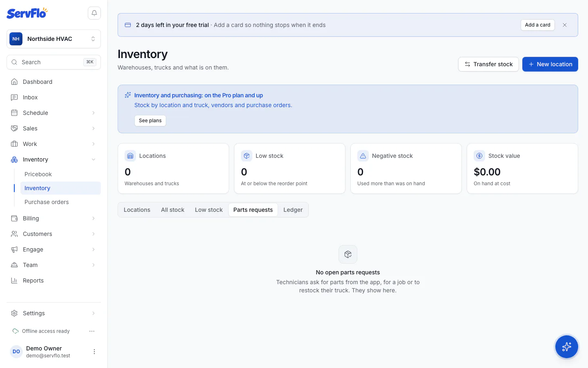Click the New location button
The width and height of the screenshot is (588, 368).
tap(550, 64)
